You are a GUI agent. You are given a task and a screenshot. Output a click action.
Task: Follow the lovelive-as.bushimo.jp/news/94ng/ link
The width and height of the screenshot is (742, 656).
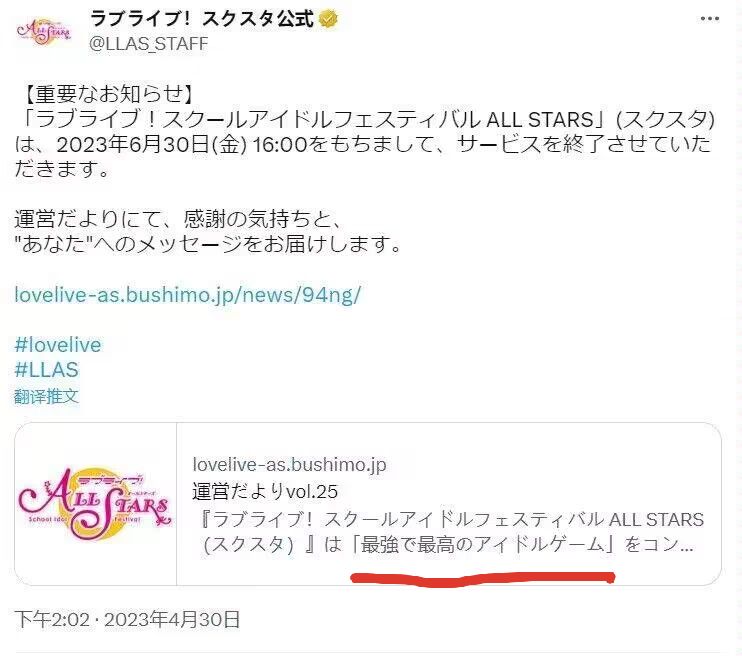(x=188, y=295)
